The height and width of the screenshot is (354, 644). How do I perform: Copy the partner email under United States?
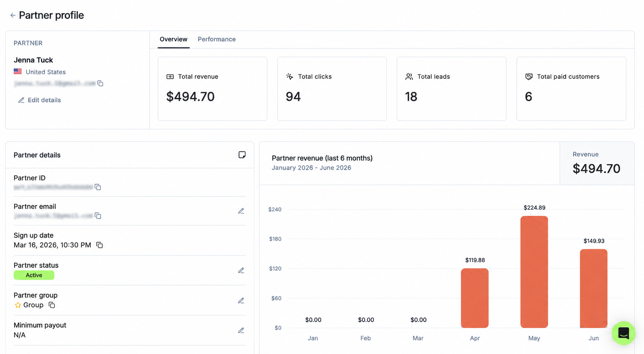[x=100, y=83]
